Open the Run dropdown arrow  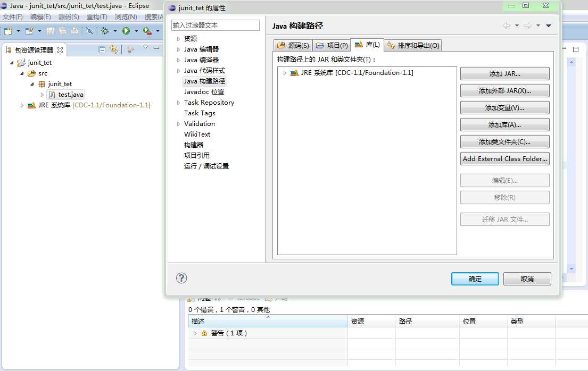(x=136, y=31)
